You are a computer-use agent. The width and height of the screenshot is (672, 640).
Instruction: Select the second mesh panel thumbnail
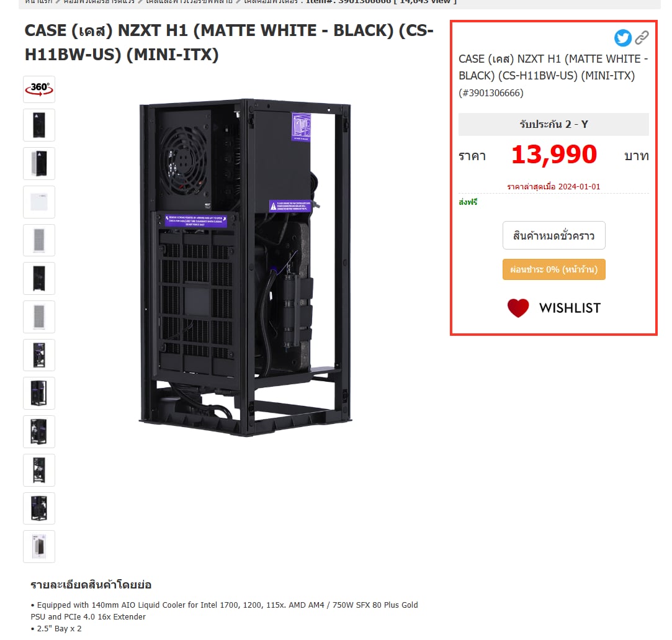tap(39, 317)
